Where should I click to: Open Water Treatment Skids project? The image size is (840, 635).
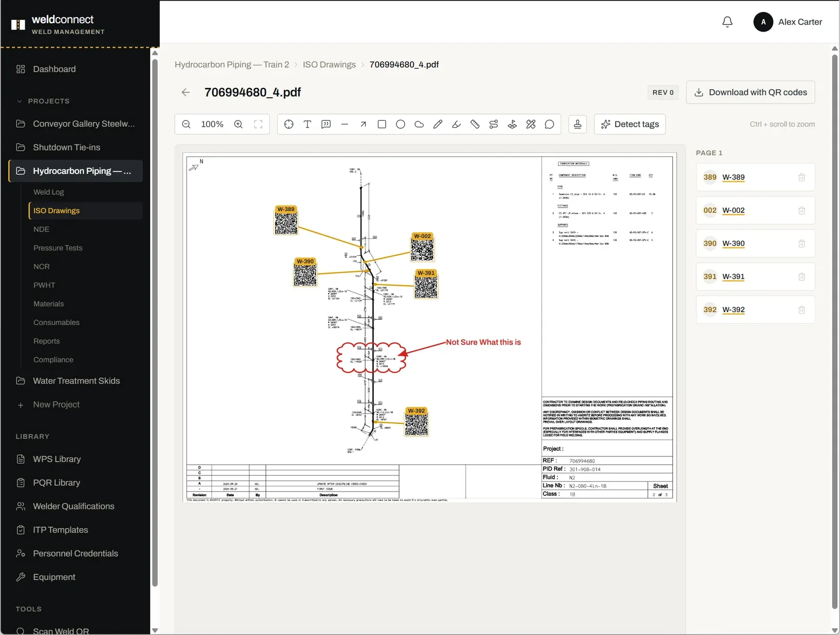[x=76, y=381]
